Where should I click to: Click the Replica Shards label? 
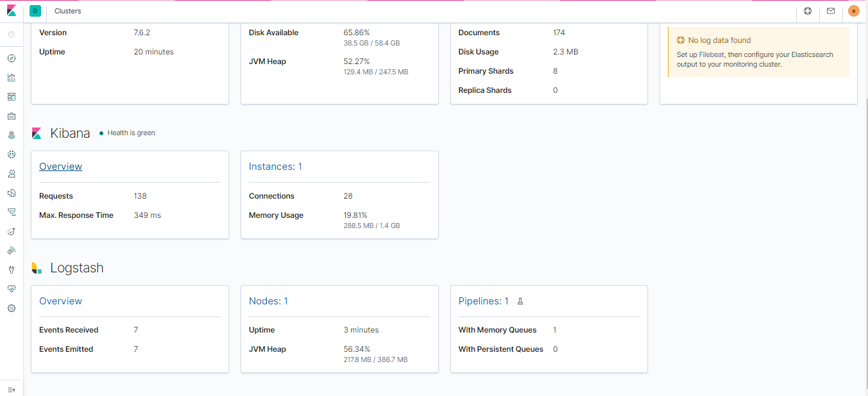(x=485, y=90)
